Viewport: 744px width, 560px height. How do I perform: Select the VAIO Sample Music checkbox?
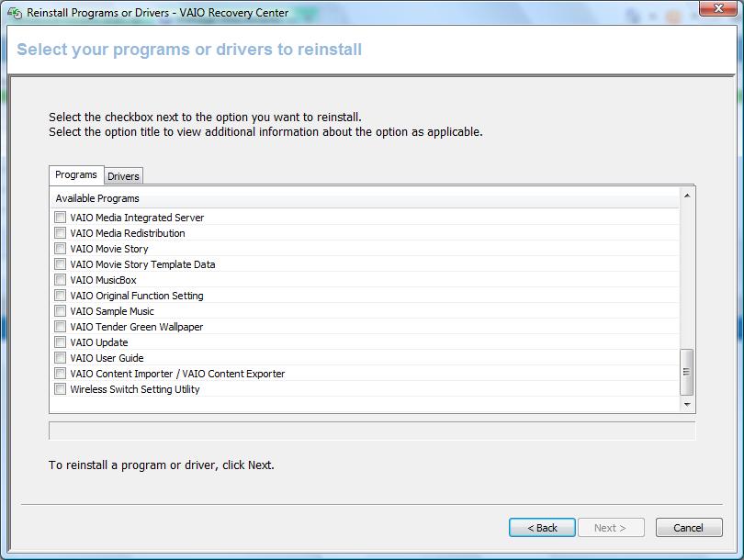[x=61, y=311]
